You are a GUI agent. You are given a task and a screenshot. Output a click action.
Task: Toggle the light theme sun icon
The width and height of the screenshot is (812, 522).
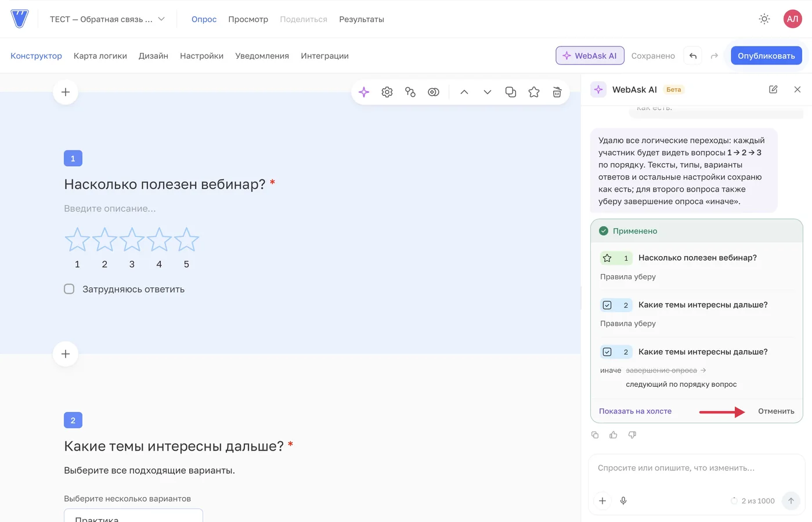(764, 19)
